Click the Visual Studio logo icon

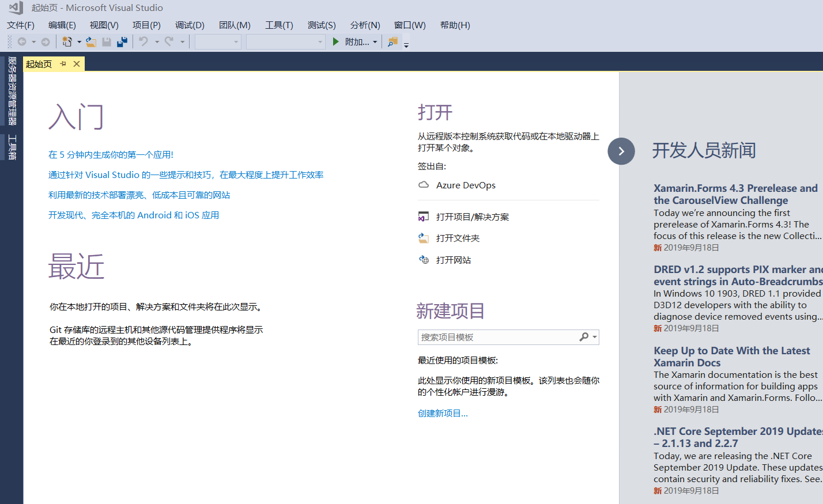click(16, 7)
